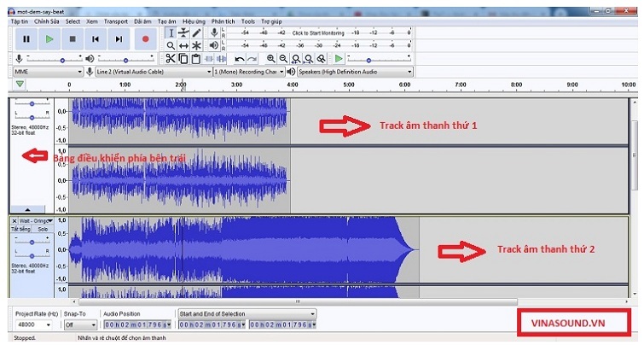This screenshot has width=644, height=351.
Task: Collapse the first track with up-arrow button
Action: tap(27, 209)
